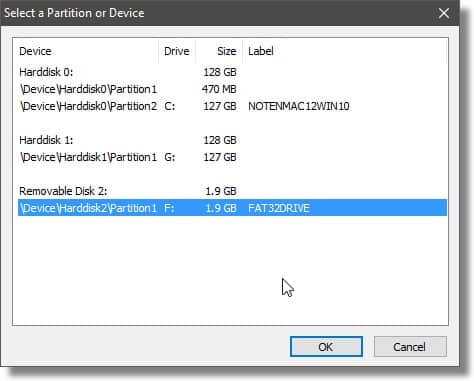Sort by the Label column header
Screen dimensions: 474x381
click(344, 51)
